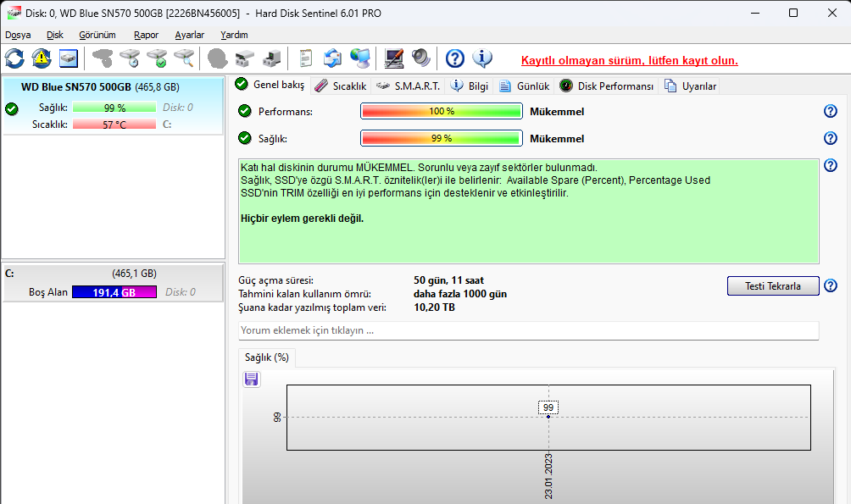Click the globe and monitor toolbar icon
Image resolution: width=851 pixels, height=504 pixels.
tap(360, 58)
